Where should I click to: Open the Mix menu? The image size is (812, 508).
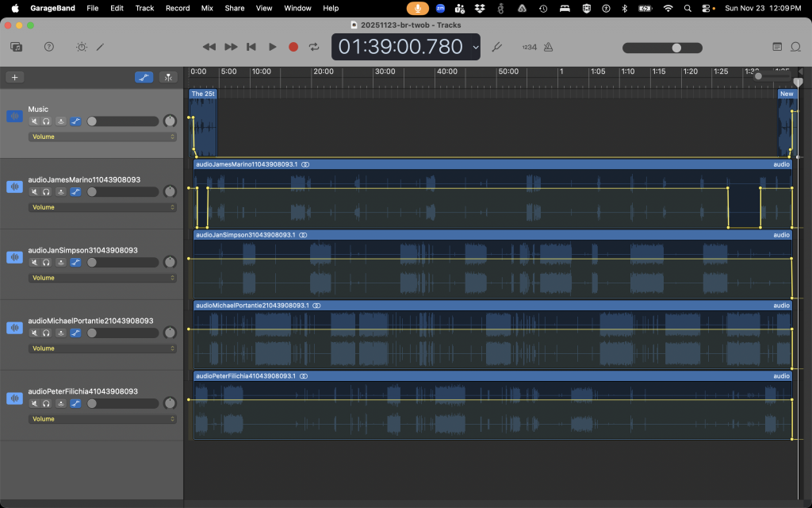(207, 8)
